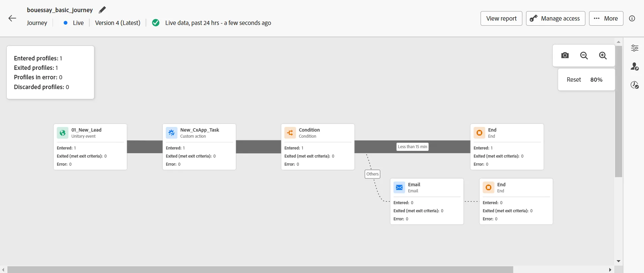Select the Condition node icon
The height and width of the screenshot is (273, 644).
click(290, 133)
